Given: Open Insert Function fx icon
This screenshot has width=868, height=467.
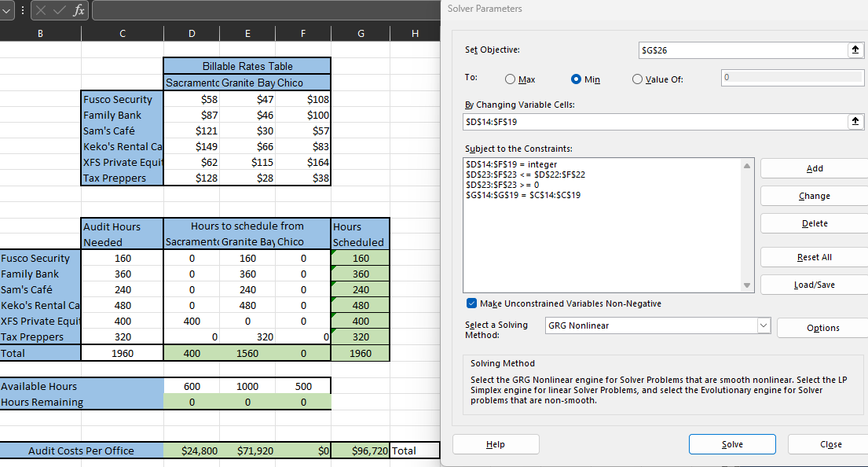Looking at the screenshot, I should point(79,10).
